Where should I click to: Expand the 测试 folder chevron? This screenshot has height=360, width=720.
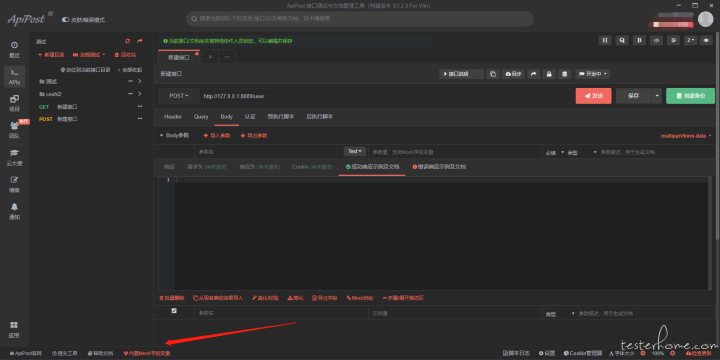140,81
